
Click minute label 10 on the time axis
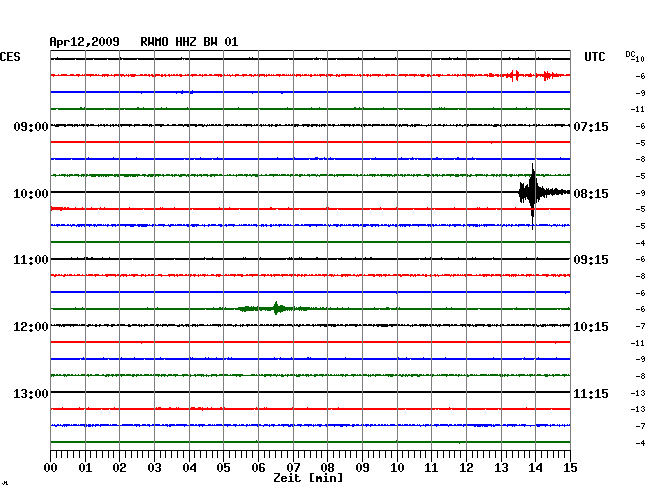(397, 468)
